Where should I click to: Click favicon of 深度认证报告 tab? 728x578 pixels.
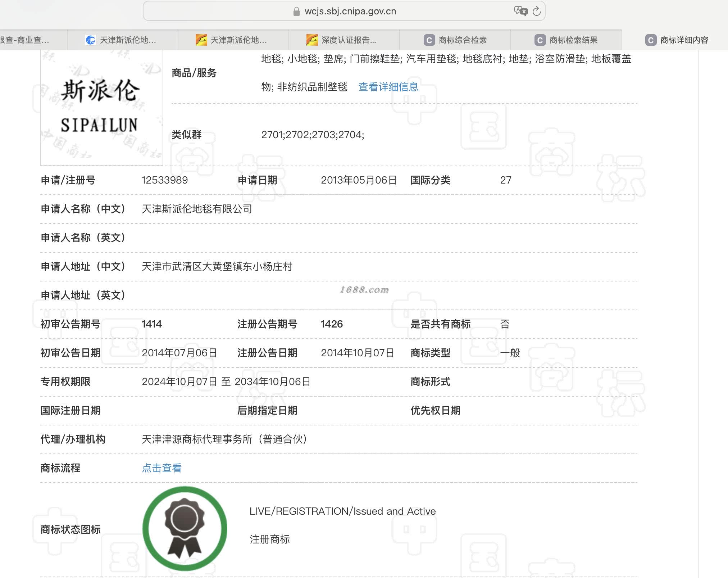pyautogui.click(x=312, y=40)
